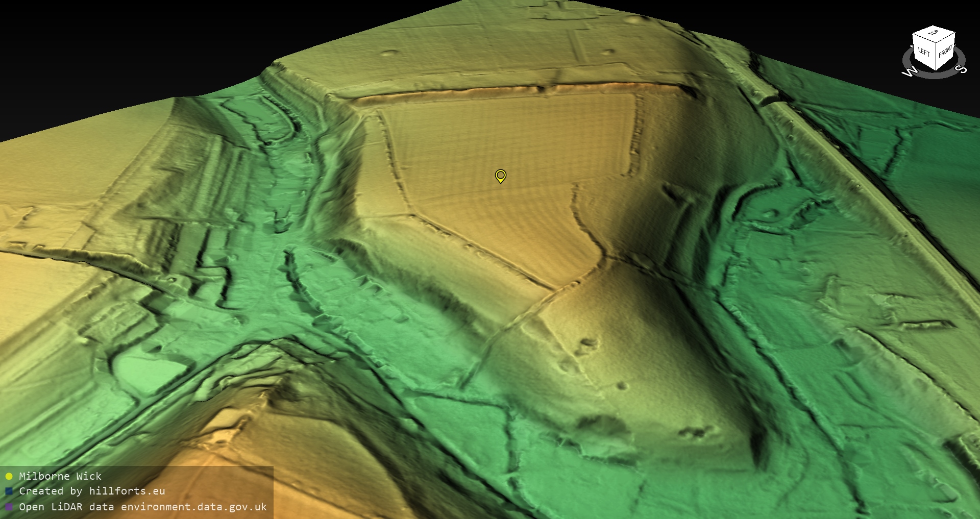Select the LEFT face of the navigation cube

pos(923,52)
